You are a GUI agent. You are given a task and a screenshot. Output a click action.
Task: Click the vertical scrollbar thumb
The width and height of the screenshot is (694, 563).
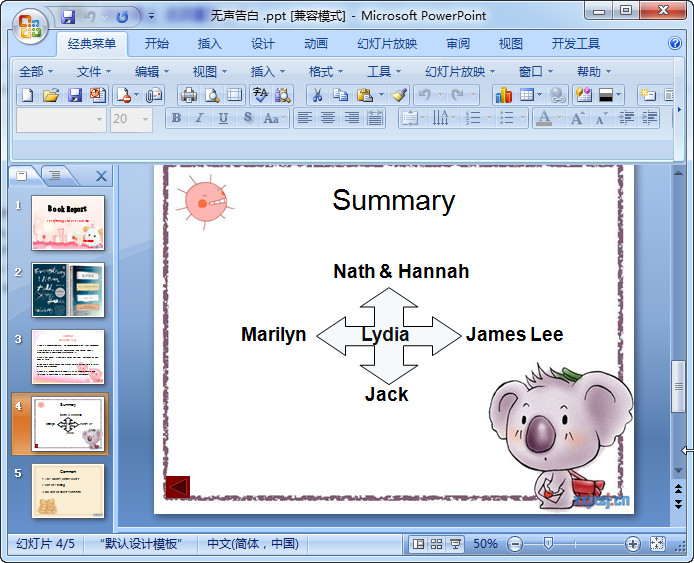(678, 386)
